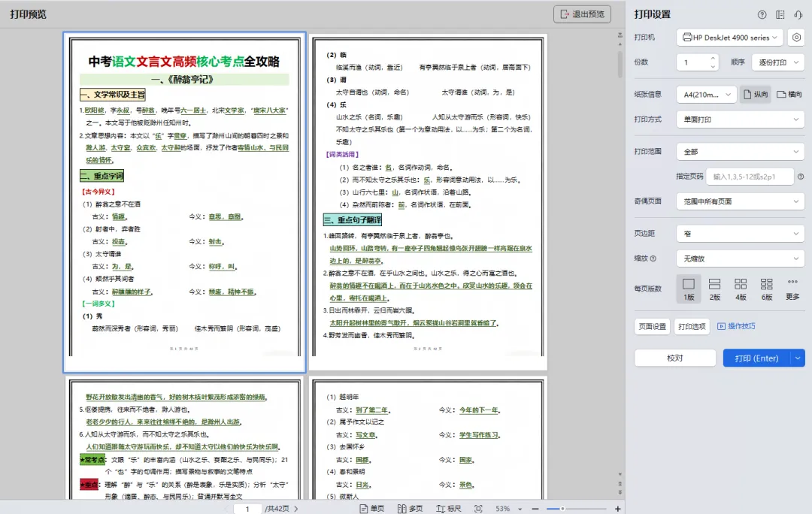Select page 4 preview starting with 越明年
Image resolution: width=812 pixels, height=514 pixels.
(x=428, y=438)
